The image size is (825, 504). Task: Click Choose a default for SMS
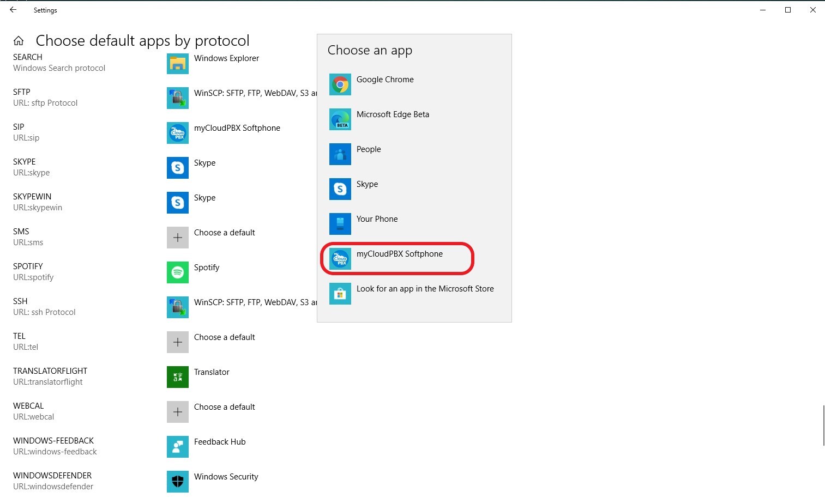tap(225, 233)
